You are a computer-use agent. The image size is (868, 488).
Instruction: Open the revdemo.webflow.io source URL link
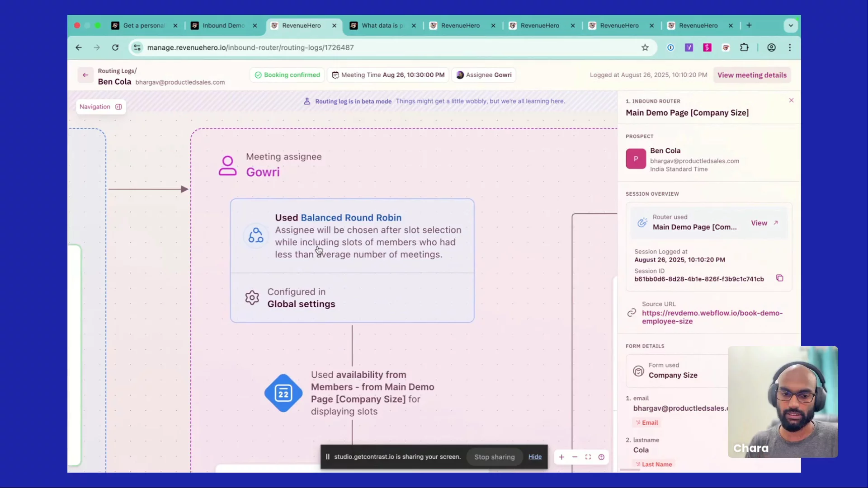point(712,317)
